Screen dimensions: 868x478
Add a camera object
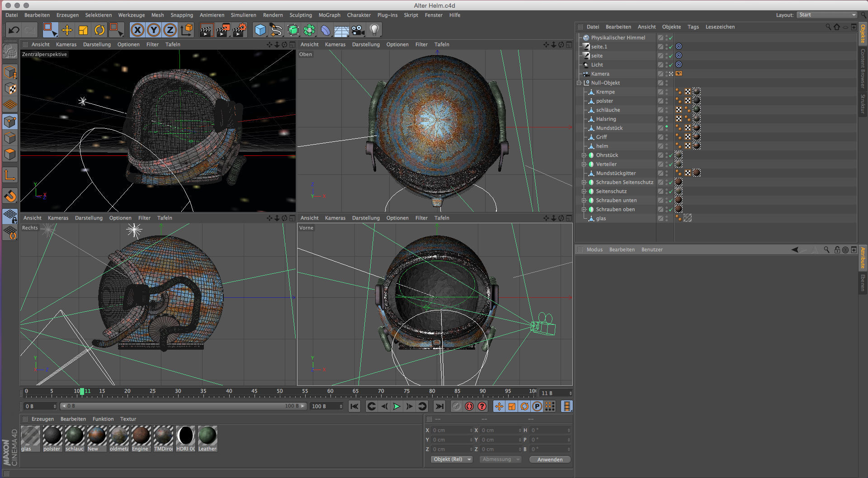358,30
